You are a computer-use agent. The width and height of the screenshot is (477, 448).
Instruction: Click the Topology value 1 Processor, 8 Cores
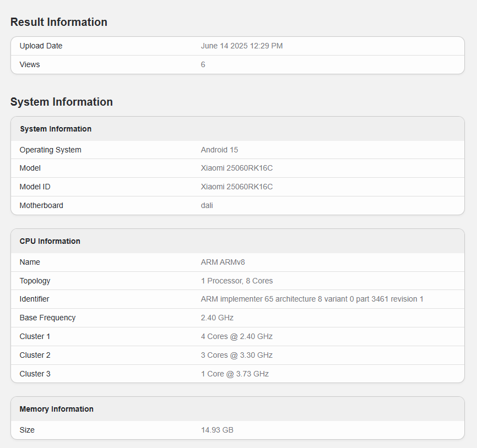point(237,281)
